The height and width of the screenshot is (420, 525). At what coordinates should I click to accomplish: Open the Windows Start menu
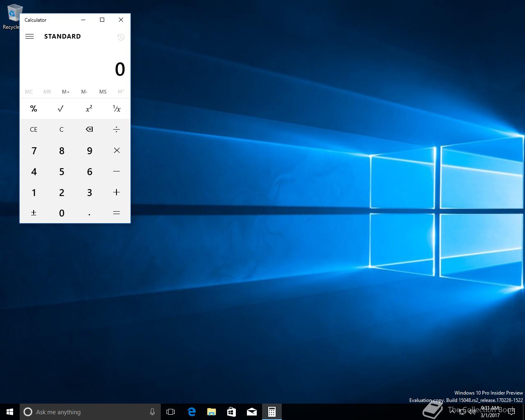click(x=10, y=412)
